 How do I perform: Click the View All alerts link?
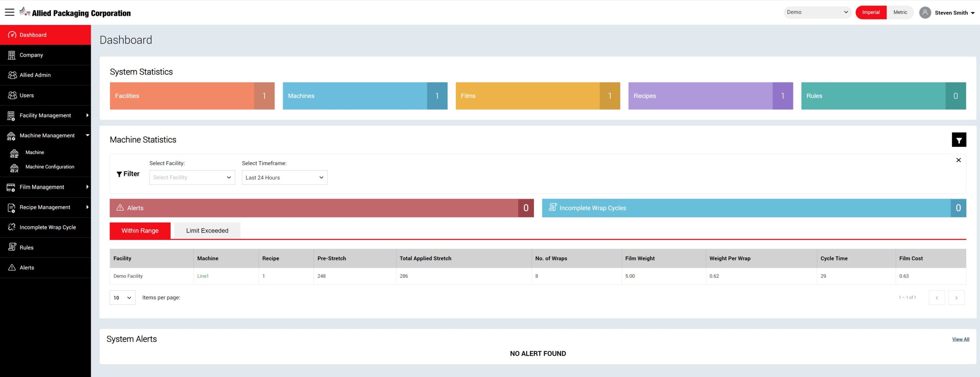click(960, 339)
